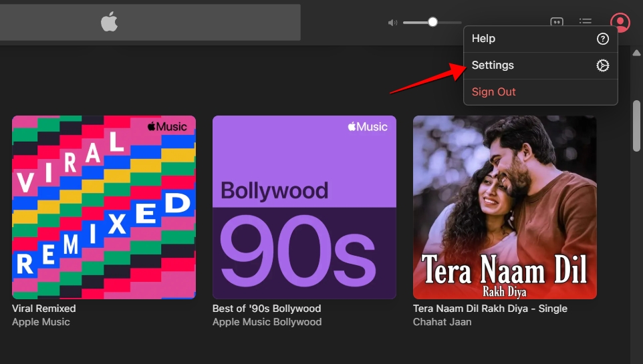Show the Up Next queue list
643x364 pixels.
coord(585,21)
